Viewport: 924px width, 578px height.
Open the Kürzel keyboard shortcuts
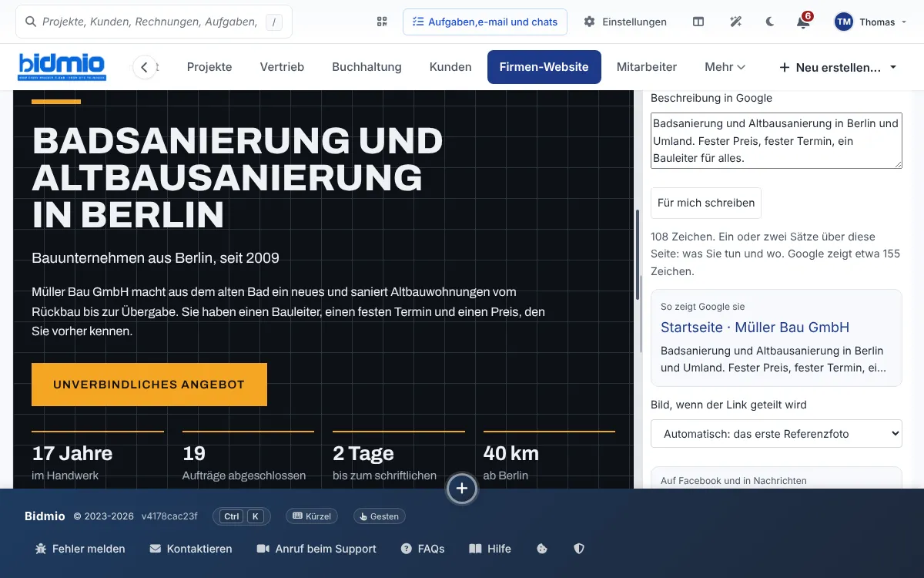point(312,516)
